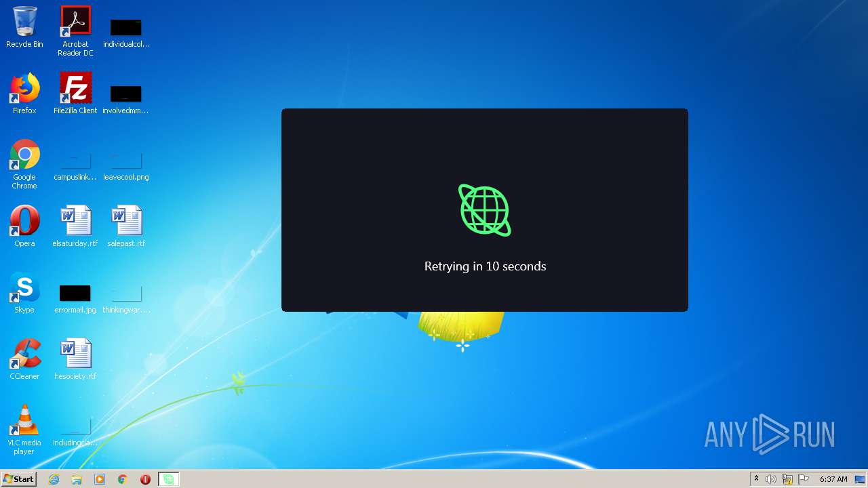
Task: Open network status tray icon
Action: [x=787, y=479]
